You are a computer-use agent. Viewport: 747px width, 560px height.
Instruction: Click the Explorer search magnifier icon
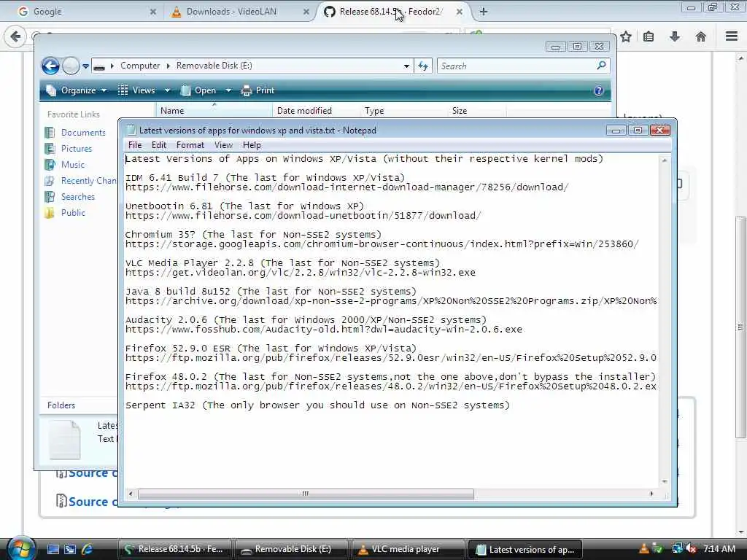coord(601,65)
